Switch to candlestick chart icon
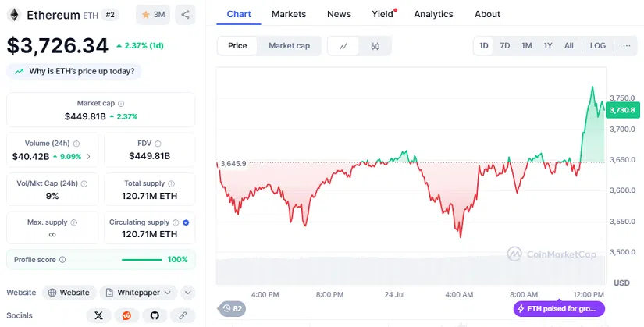Screen dimensions: 644x327 point(375,46)
